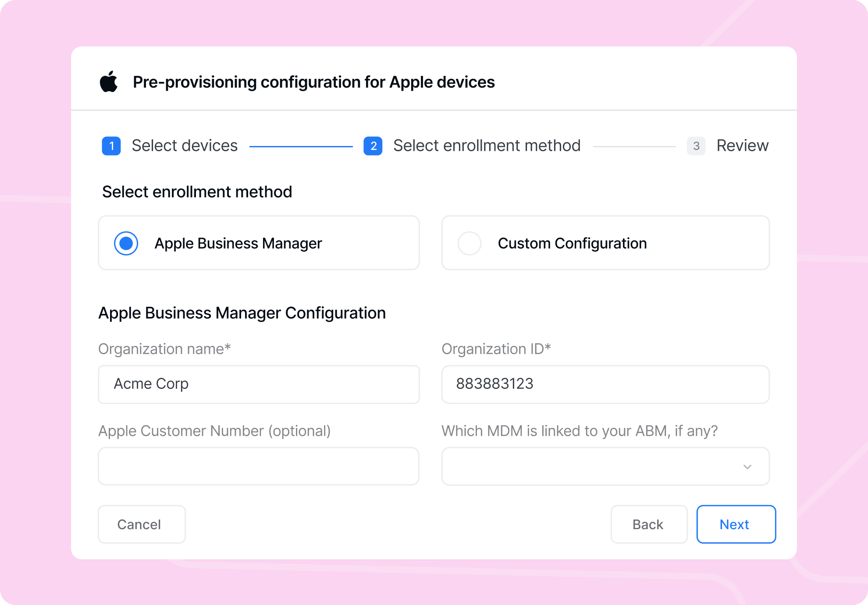Click the Apple logo icon in header

pos(109,82)
